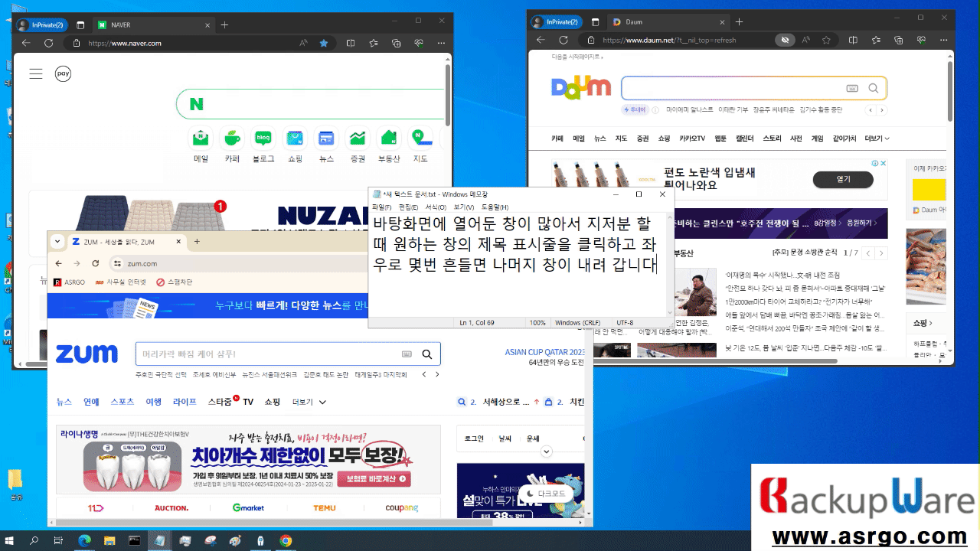Open the 도움말(H) menu in Notepad

coord(495,207)
